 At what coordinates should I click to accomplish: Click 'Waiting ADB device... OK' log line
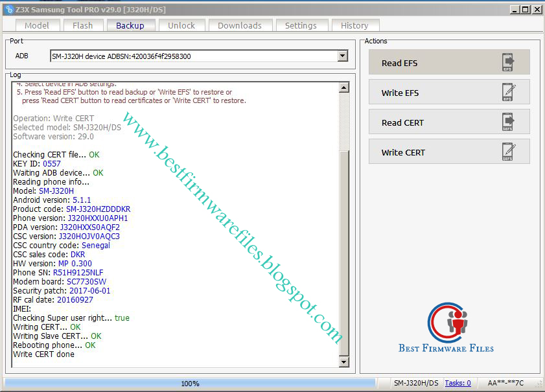click(58, 173)
